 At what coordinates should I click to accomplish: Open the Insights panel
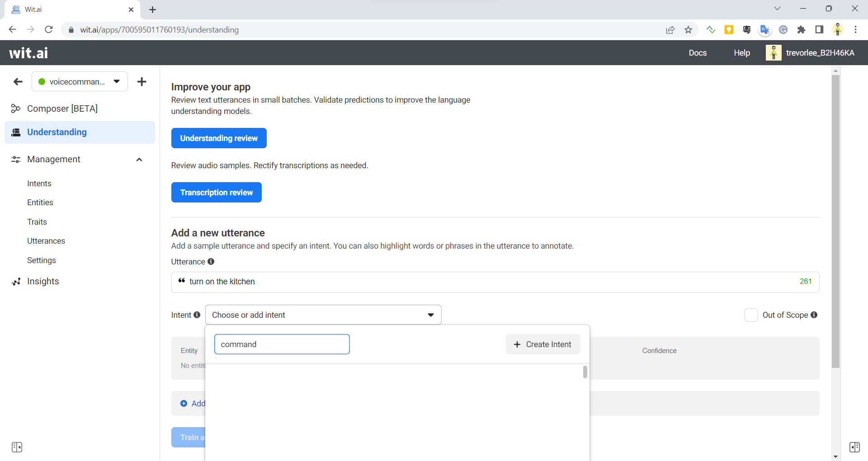pos(42,281)
